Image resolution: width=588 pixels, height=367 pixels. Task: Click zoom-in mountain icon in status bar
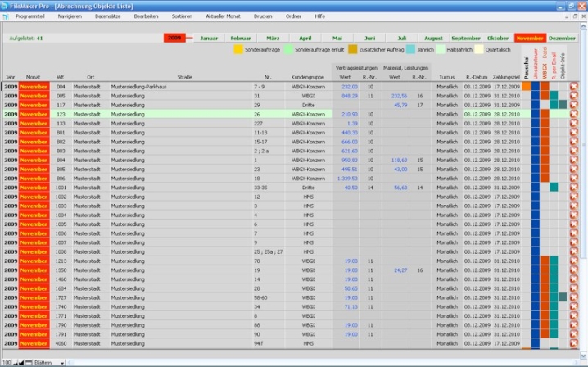click(x=22, y=361)
